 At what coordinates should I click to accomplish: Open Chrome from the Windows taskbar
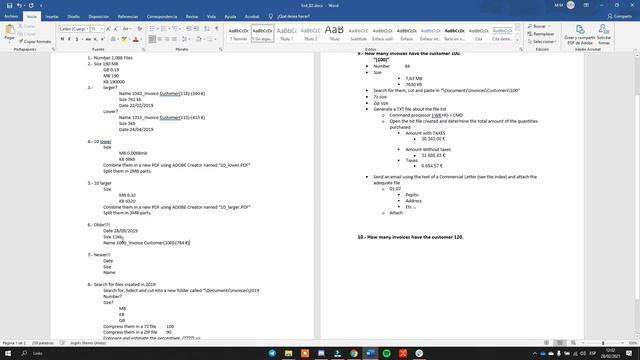click(x=354, y=353)
